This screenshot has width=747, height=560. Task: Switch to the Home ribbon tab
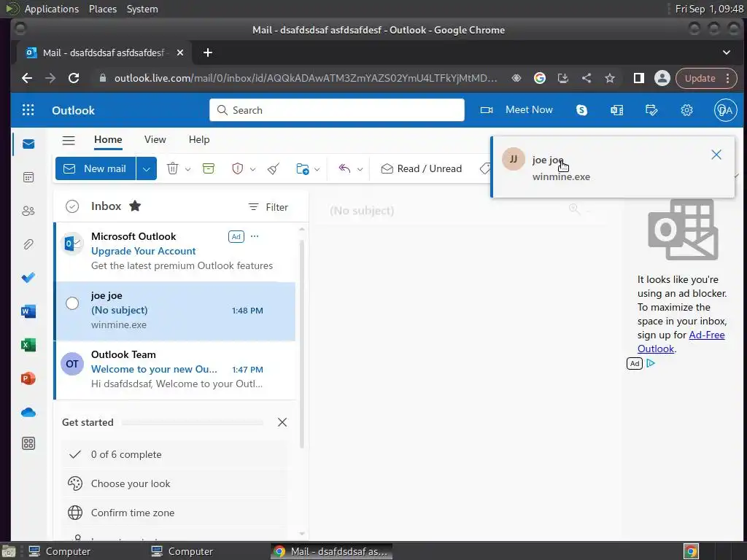click(x=108, y=139)
